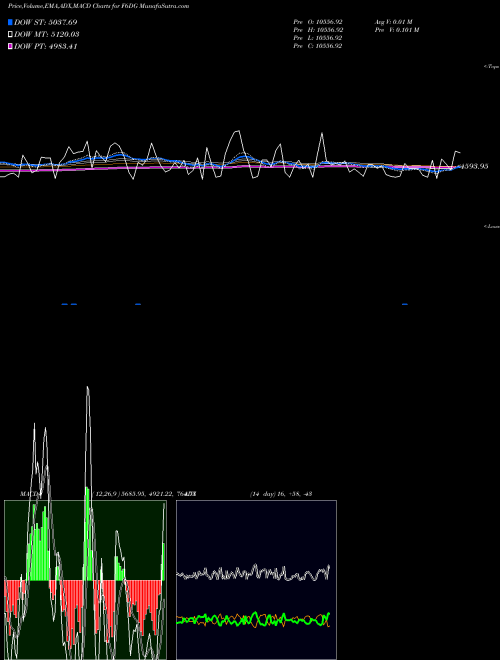Select the 'DOW ST: 5037.69' legend label
500x660 pixels.
45,22
